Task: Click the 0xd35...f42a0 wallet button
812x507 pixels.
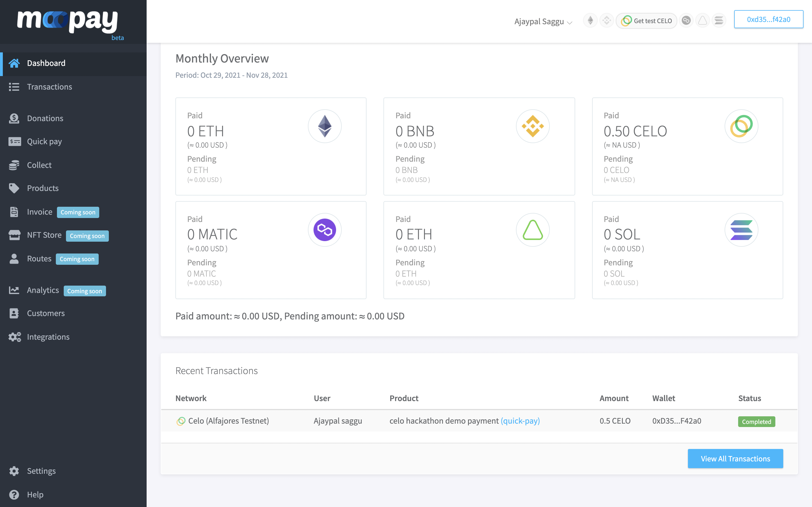Action: (x=768, y=19)
